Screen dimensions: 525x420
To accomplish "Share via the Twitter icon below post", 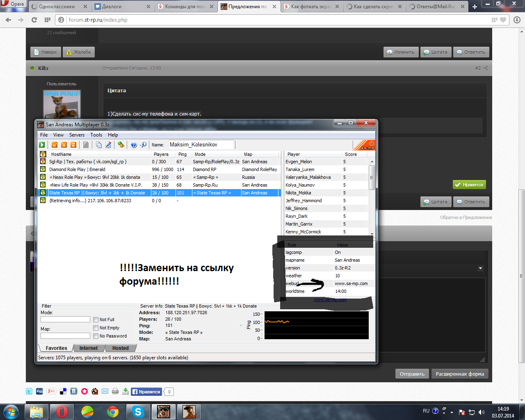I will click(29, 391).
